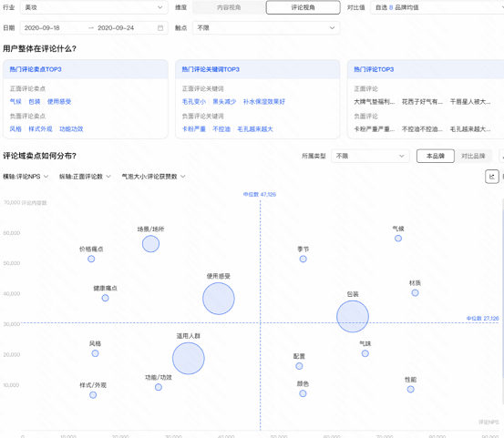Viewport: 504px width, 438px height.
Task: Click start date 2020-09-18 field
Action: click(42, 28)
